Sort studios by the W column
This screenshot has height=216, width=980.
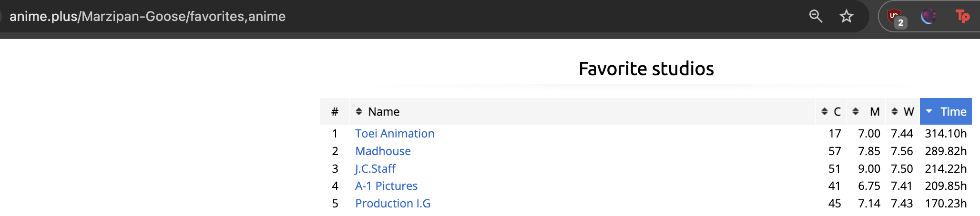pyautogui.click(x=903, y=112)
